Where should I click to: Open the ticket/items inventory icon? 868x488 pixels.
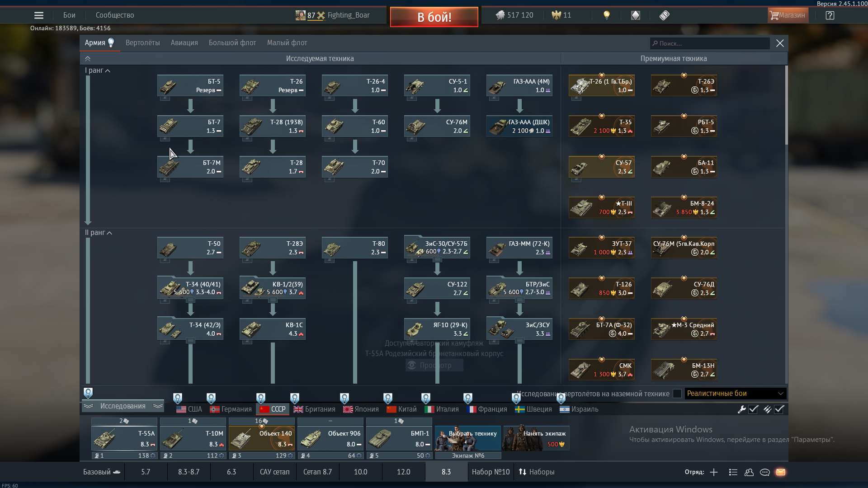click(x=664, y=15)
